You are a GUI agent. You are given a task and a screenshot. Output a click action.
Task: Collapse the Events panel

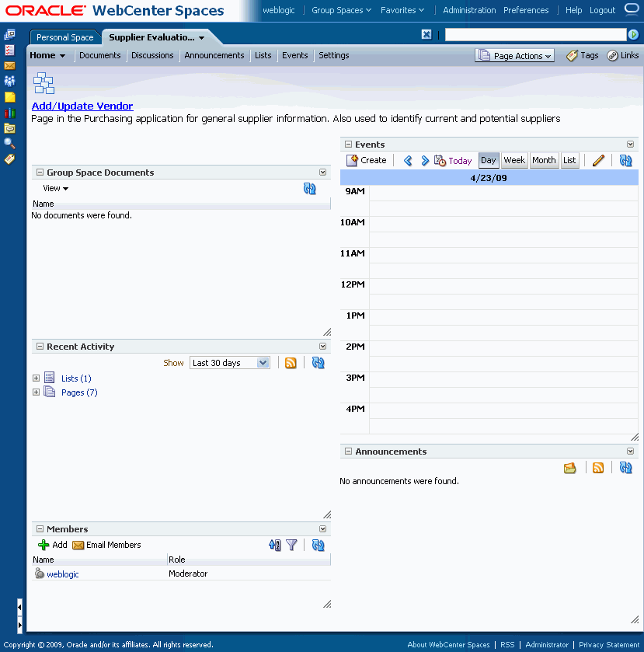click(348, 145)
